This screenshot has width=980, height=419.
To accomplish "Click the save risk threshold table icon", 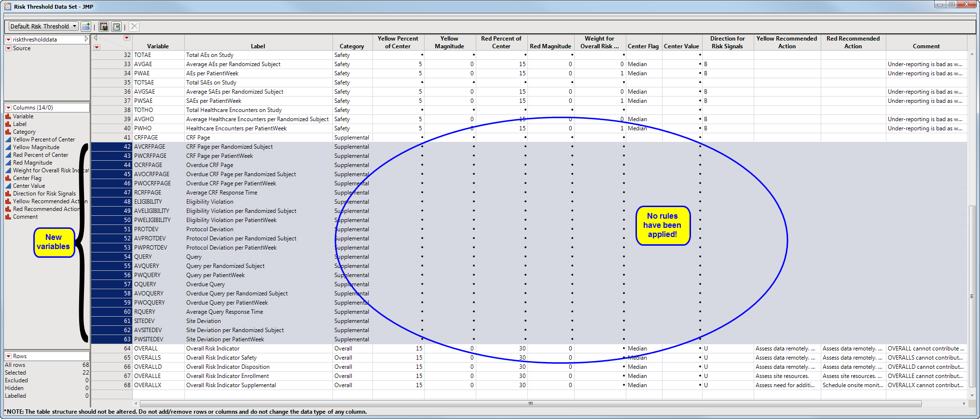I will (x=103, y=27).
